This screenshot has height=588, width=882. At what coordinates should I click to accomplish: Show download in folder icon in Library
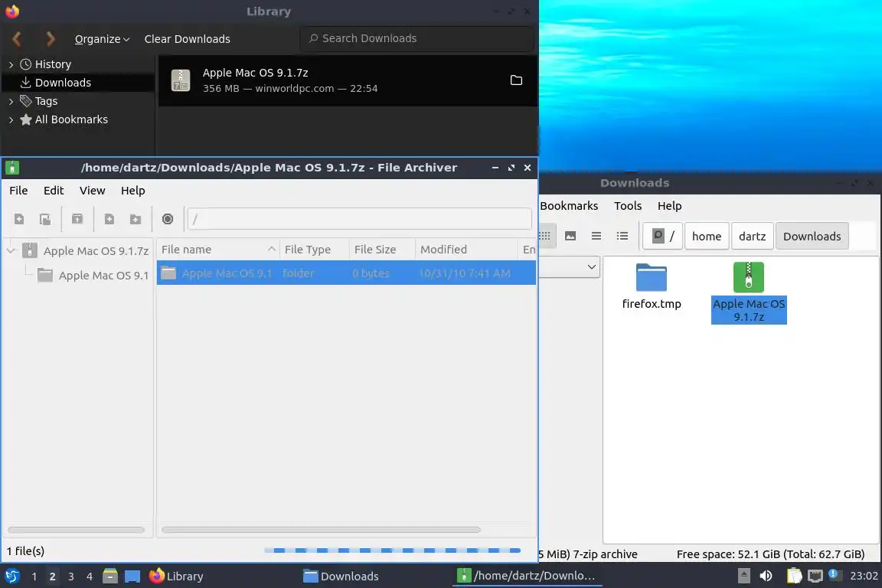(516, 80)
